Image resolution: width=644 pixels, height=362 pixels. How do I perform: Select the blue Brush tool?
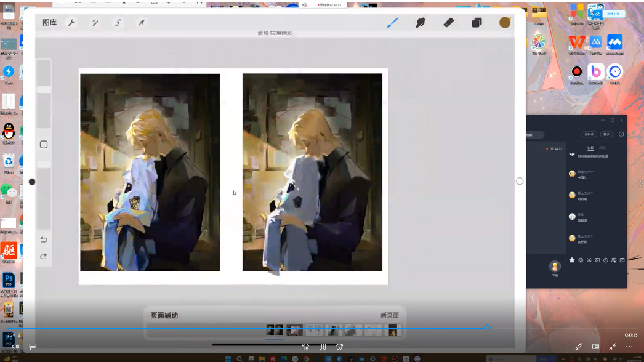coord(393,23)
